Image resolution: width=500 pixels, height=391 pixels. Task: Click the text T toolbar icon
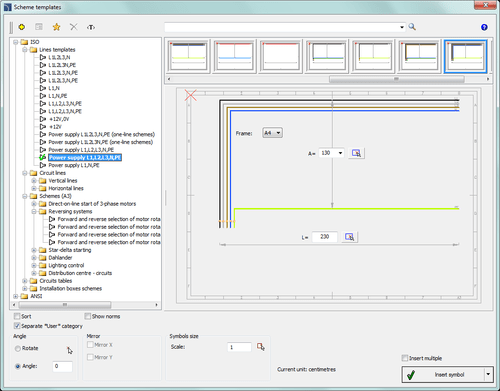pos(91,27)
